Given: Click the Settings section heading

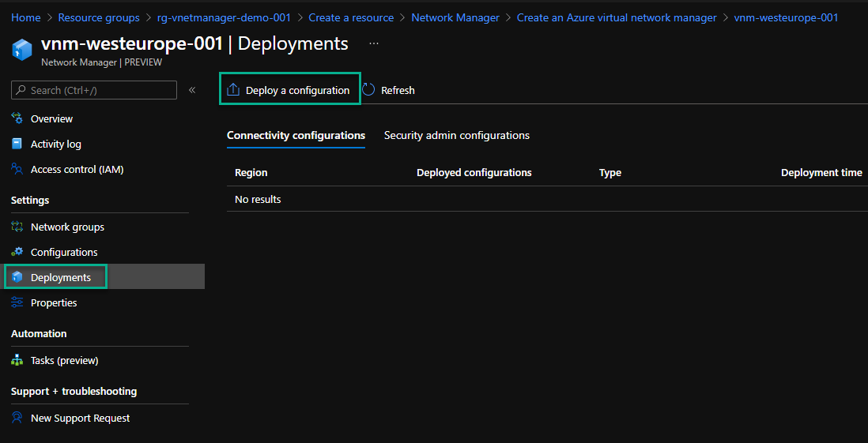Looking at the screenshot, I should coord(30,200).
